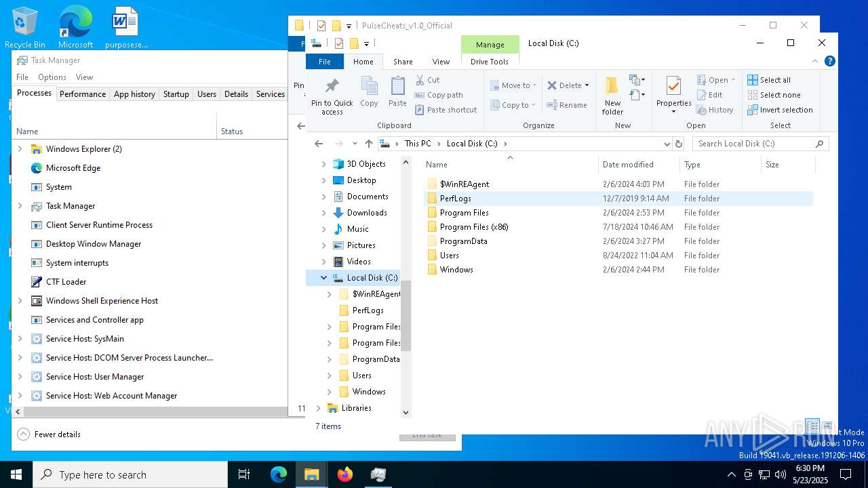Open the Drive Tools tab
868x488 pixels.
coord(490,62)
